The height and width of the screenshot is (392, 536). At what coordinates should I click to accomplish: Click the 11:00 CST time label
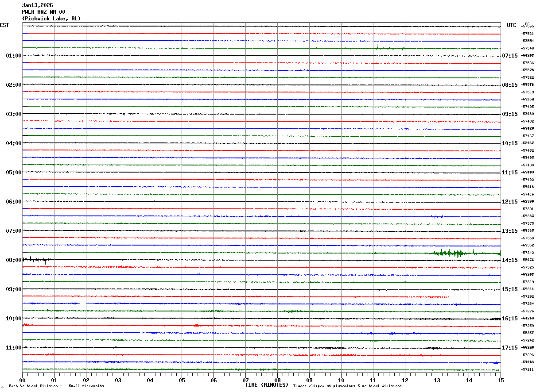(14, 348)
